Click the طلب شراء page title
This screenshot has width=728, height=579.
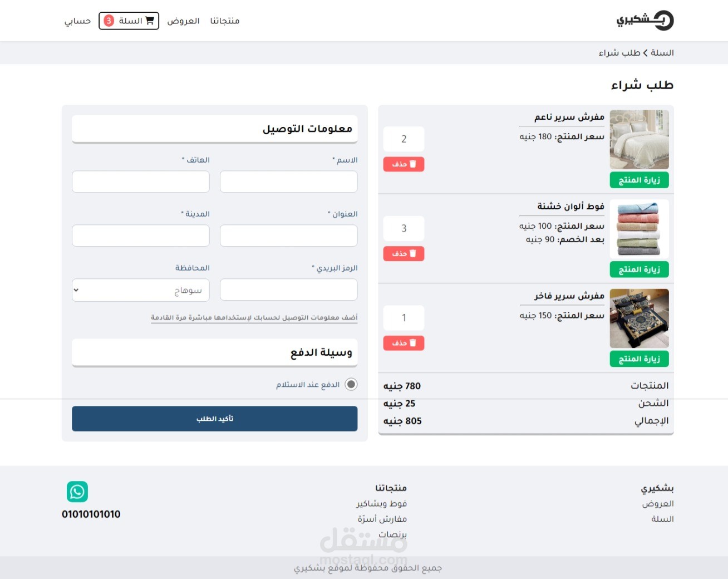(x=642, y=85)
